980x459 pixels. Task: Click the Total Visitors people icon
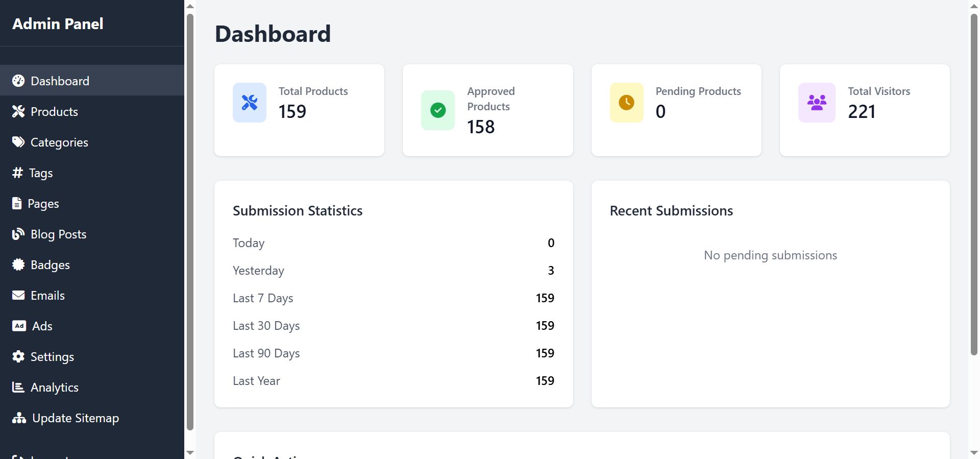(817, 103)
